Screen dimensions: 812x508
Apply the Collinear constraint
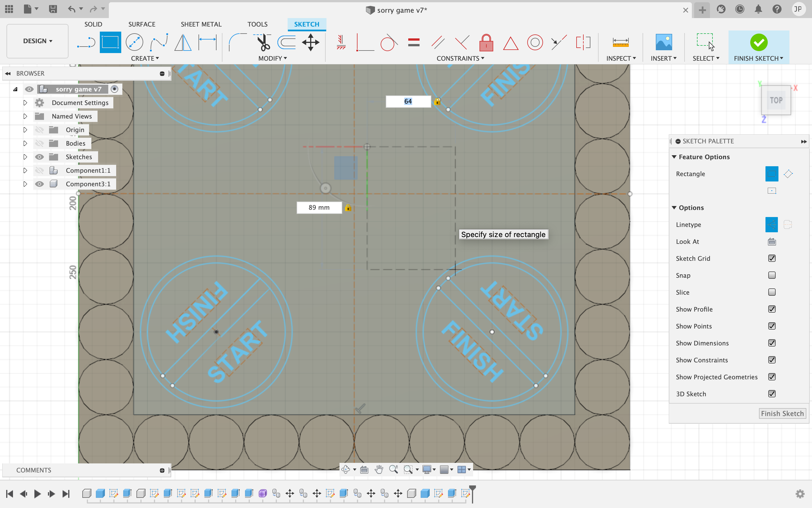tap(559, 43)
